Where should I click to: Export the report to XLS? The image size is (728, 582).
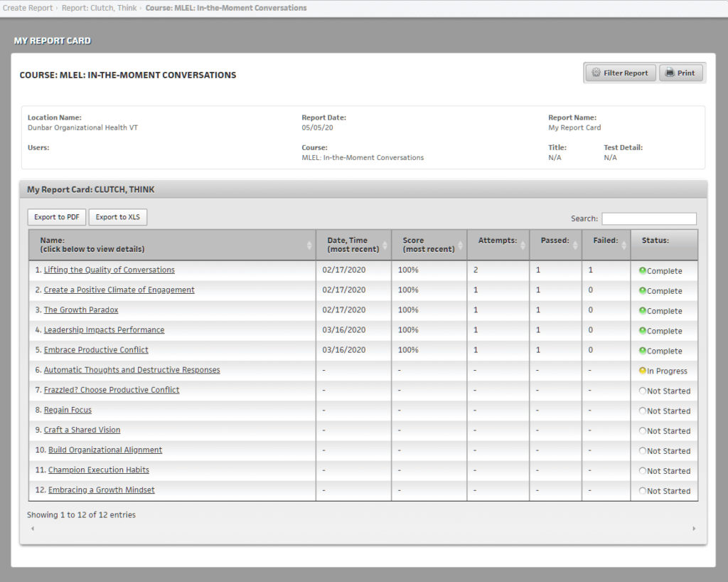118,217
